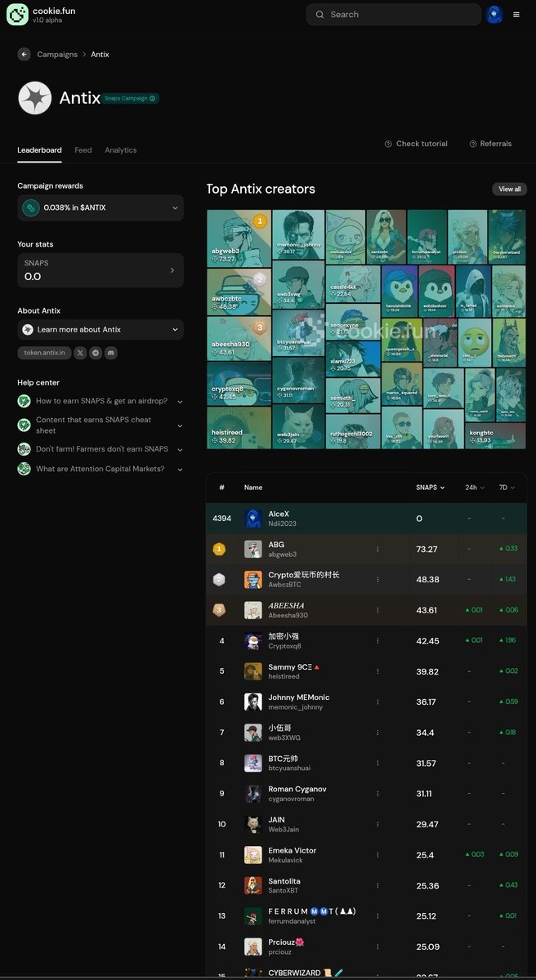Open options menu for Roman Cyganov row
This screenshot has width=536, height=980.
click(377, 794)
